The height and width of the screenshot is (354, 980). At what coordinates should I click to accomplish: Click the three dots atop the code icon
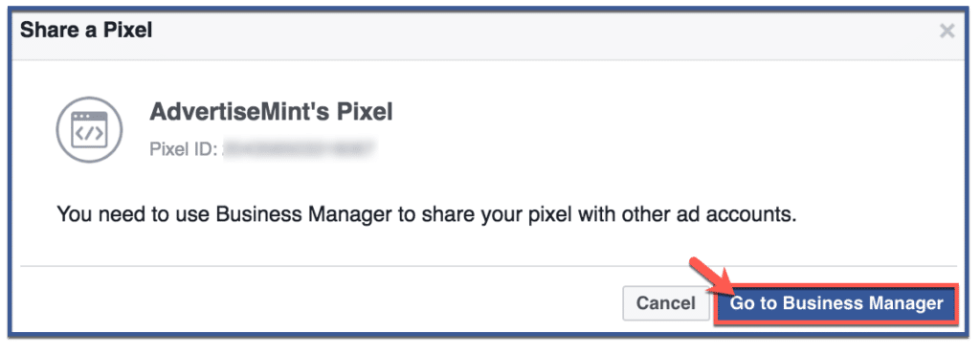pos(81,118)
